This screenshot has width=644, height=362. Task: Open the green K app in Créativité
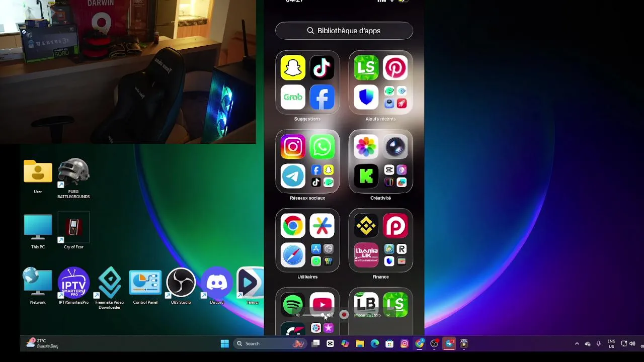coord(366,176)
